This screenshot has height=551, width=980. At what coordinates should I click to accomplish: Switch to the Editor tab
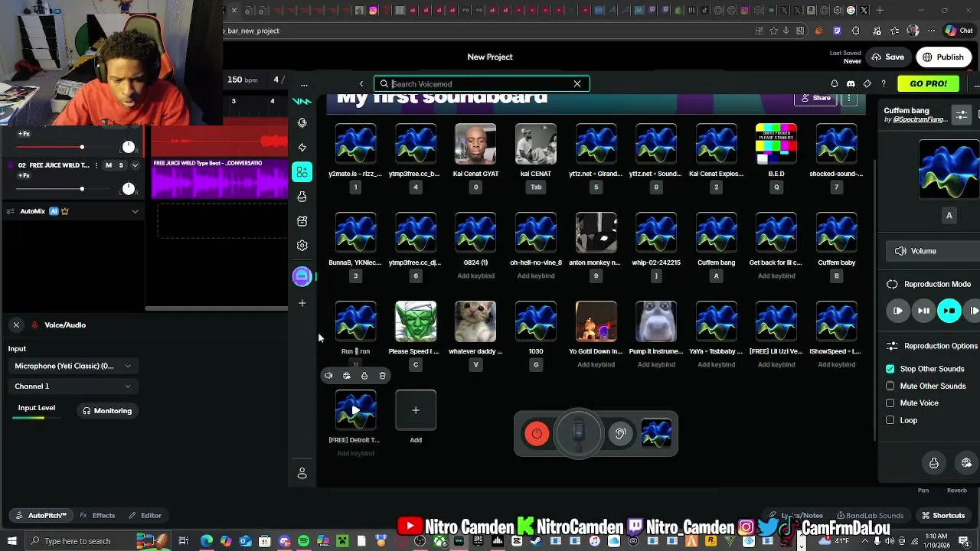tap(145, 516)
